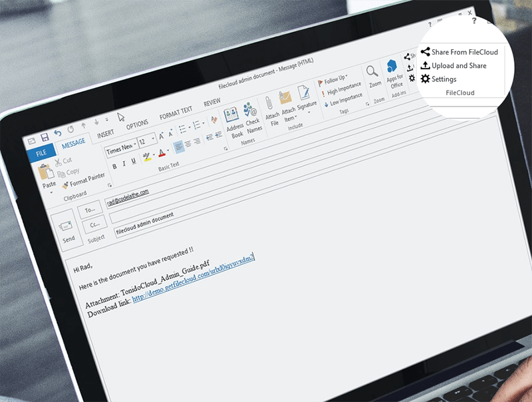Expand the numbering list arrow
Screen dimensions: 532x402
coord(203,123)
